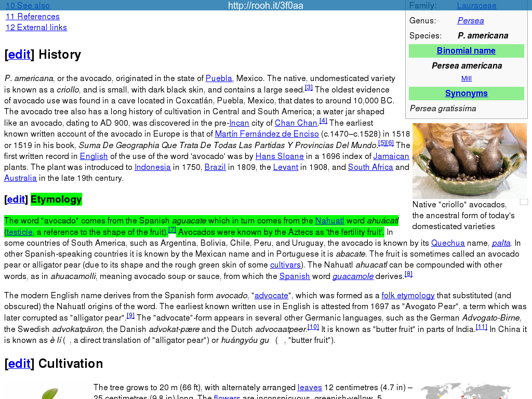This screenshot has width=532, height=399.
Task: Click the Mill author link
Action: (x=466, y=78)
